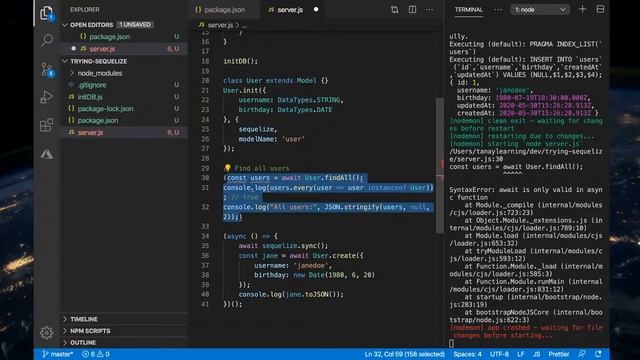This screenshot has width=640, height=360.
Task: Click the 1 UNSAVED badge
Action: pos(135,24)
